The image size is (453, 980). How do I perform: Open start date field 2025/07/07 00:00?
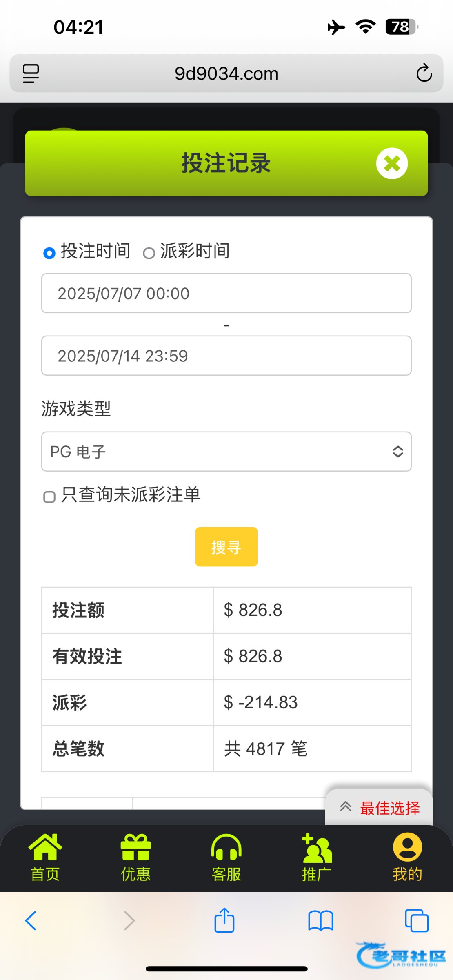point(226,293)
